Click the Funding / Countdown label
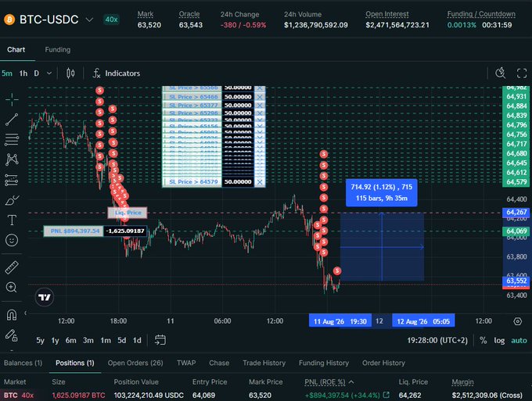Image resolution: width=532 pixels, height=401 pixels. point(481,14)
